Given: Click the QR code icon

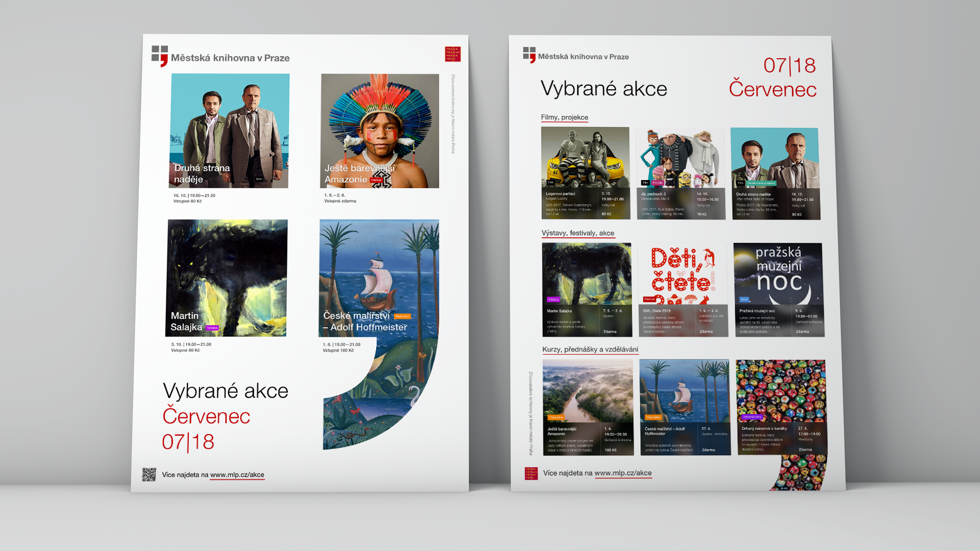Looking at the screenshot, I should coord(149,474).
